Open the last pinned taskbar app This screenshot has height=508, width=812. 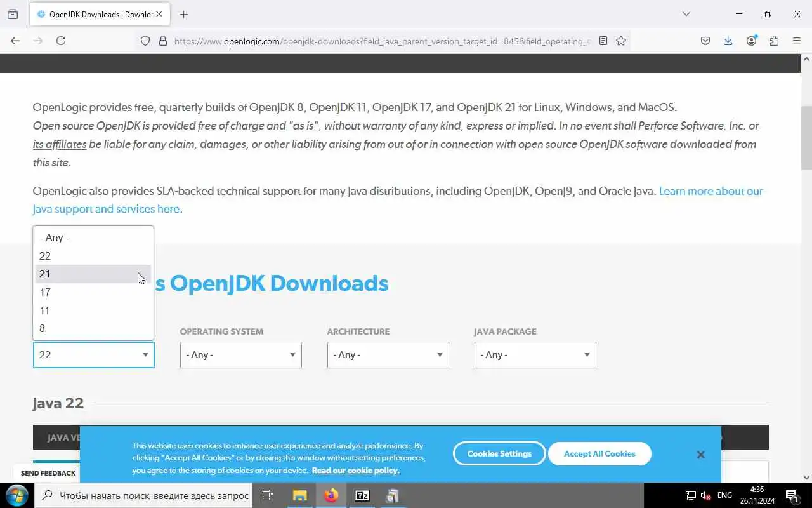[393, 495]
